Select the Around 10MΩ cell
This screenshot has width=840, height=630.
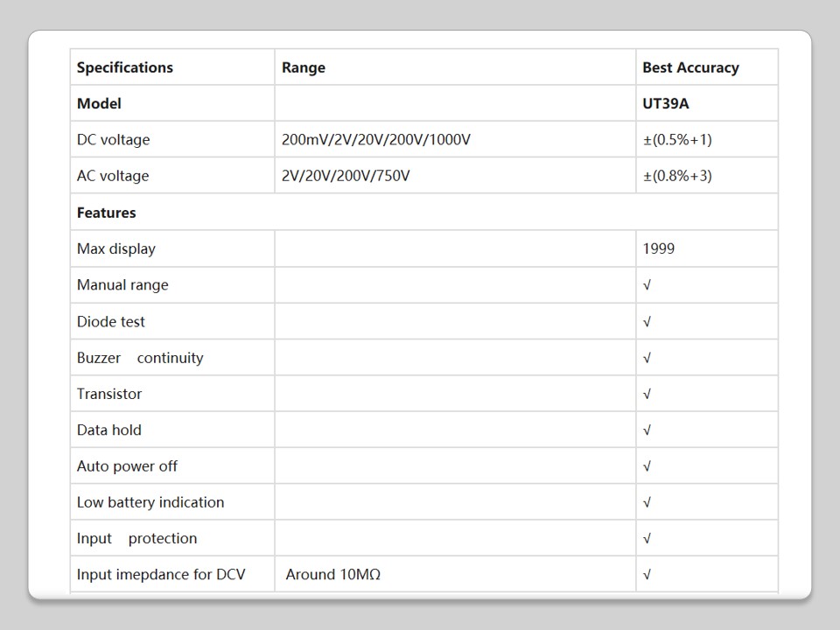[333, 575]
